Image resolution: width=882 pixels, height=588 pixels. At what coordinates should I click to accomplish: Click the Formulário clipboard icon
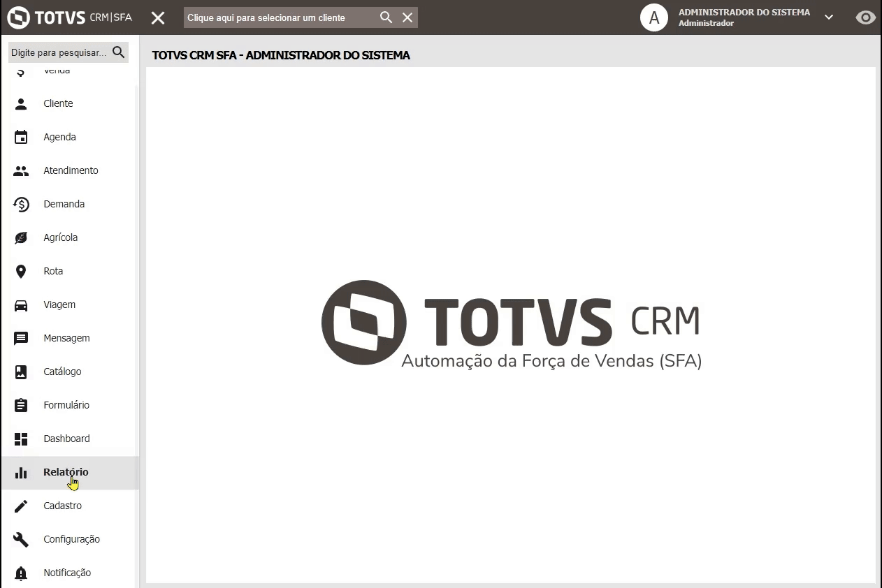[21, 405]
